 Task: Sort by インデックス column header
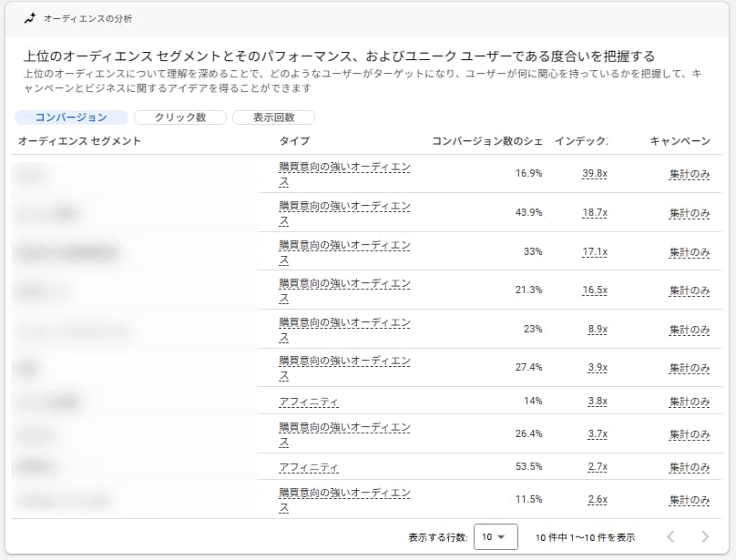(x=581, y=141)
